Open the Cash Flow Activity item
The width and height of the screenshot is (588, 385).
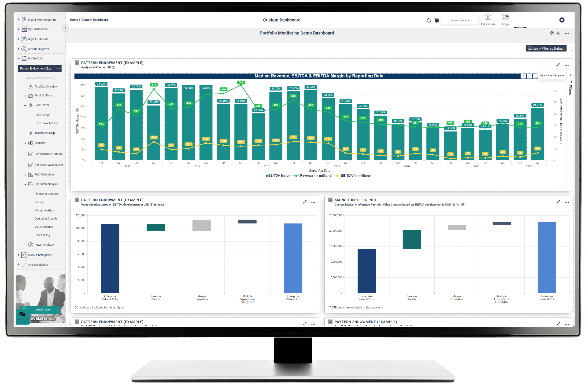pos(46,123)
